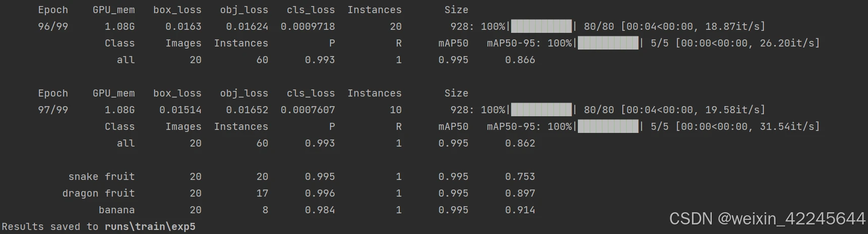Click the 97/99 epoch counter
This screenshot has width=868, height=234.
pyautogui.click(x=53, y=110)
